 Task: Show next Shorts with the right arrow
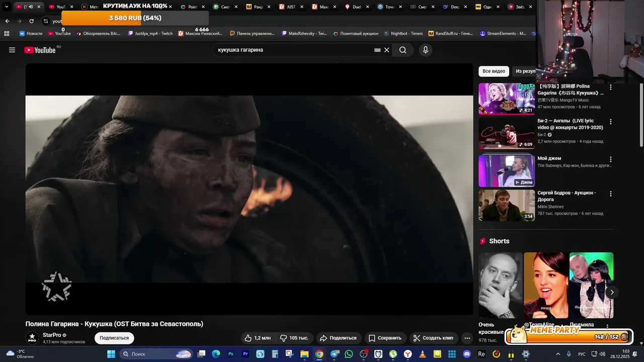pos(612,292)
